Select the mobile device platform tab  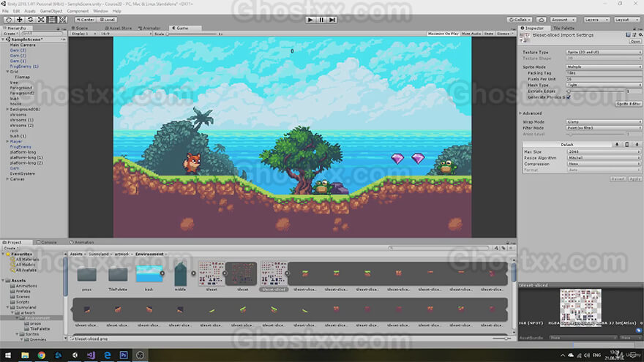coord(626,145)
